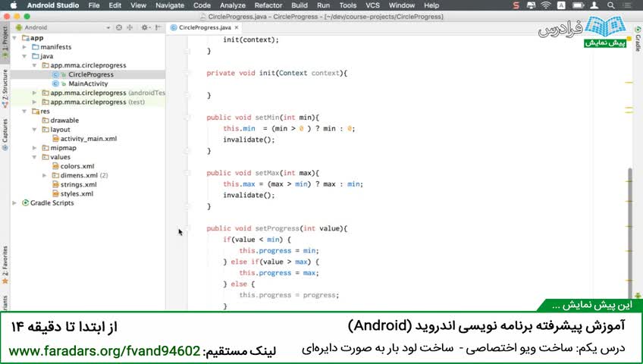This screenshot has height=364, width=643.
Task: Collapse the app.mma.circleprogress package
Action: coord(34,65)
